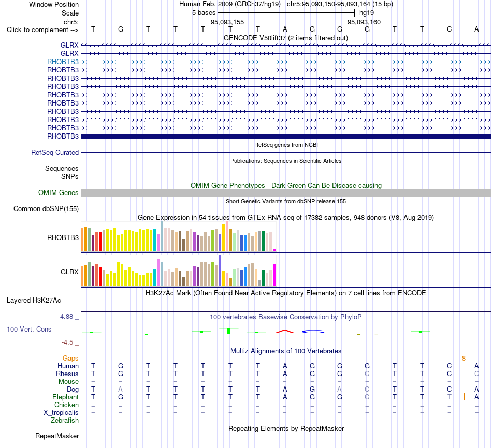This screenshot has width=492, height=448.
Task: Open GENCODE V50lift37 track title
Action: pyautogui.click(x=285, y=38)
